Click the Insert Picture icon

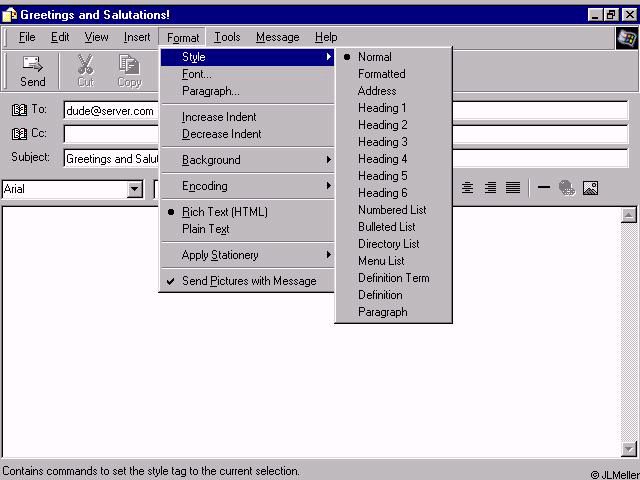click(x=590, y=188)
